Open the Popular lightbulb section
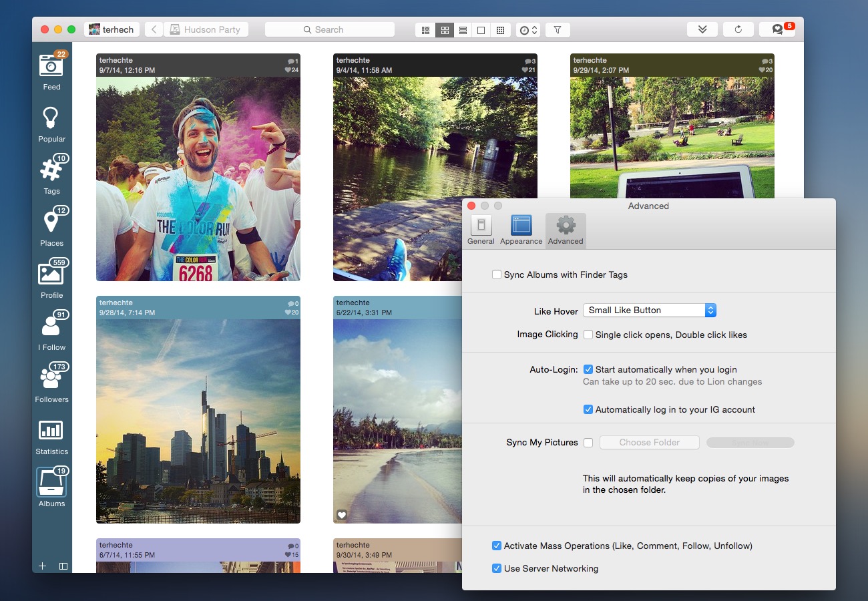 point(51,124)
